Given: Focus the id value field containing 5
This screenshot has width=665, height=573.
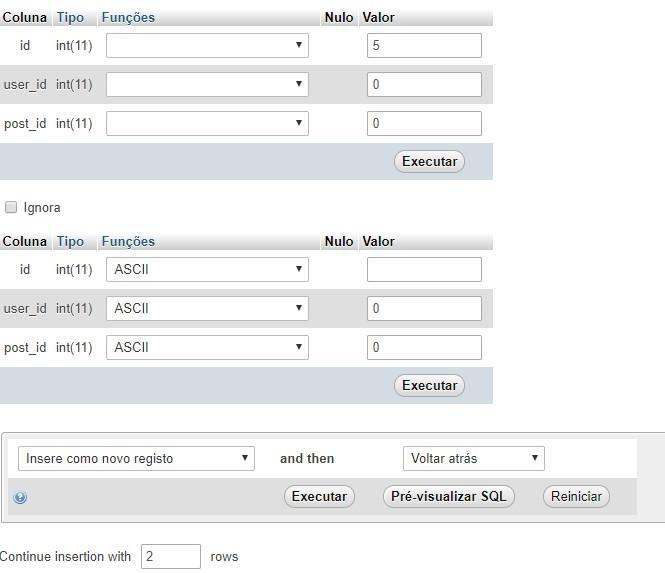Looking at the screenshot, I should 424,45.
